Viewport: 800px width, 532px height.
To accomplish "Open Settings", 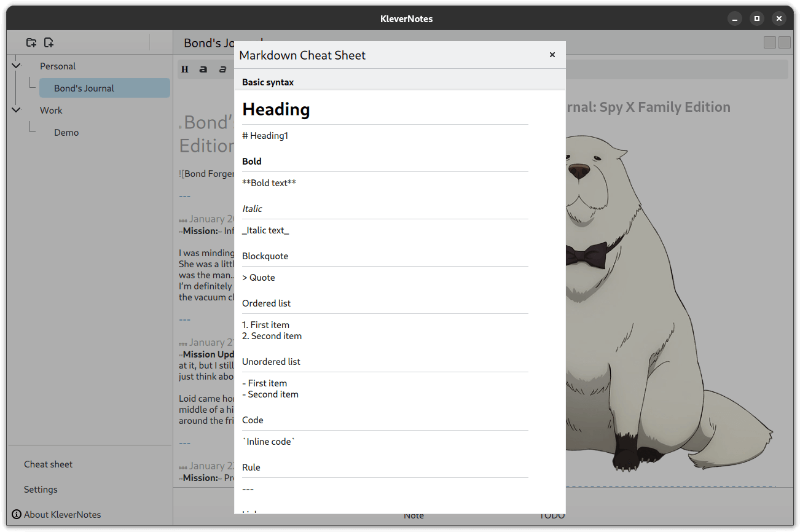I will click(41, 489).
